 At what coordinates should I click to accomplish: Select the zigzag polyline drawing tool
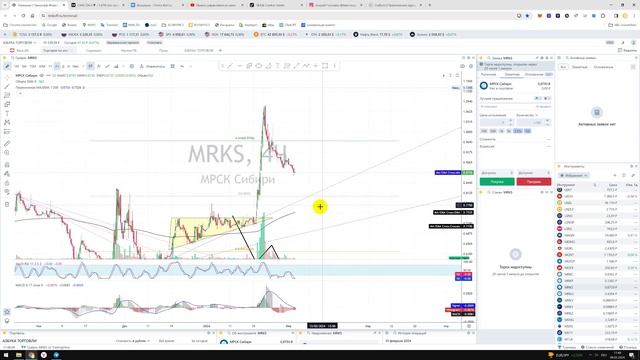pyautogui.click(x=306, y=66)
